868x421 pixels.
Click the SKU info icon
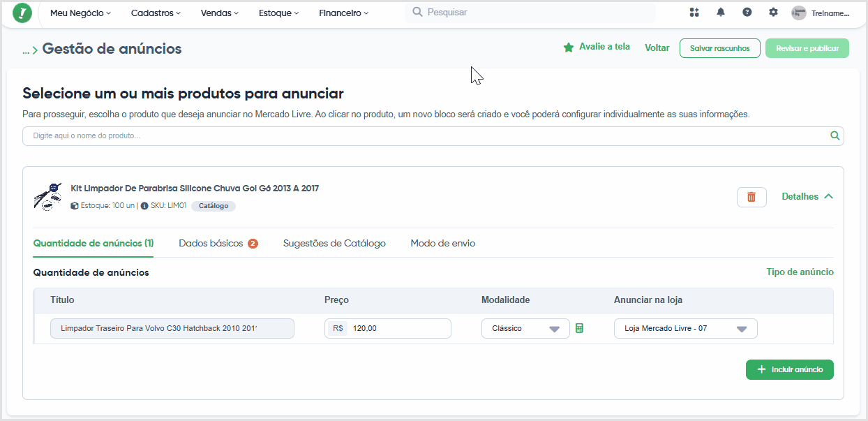tap(144, 206)
